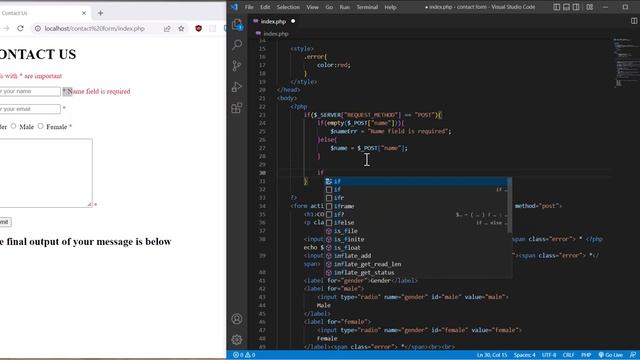Open the Source Control view
The image size is (640, 360).
(x=237, y=65)
